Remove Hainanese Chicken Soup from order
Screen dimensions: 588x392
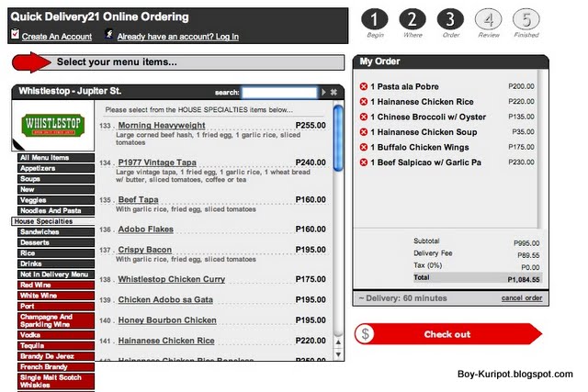364,132
